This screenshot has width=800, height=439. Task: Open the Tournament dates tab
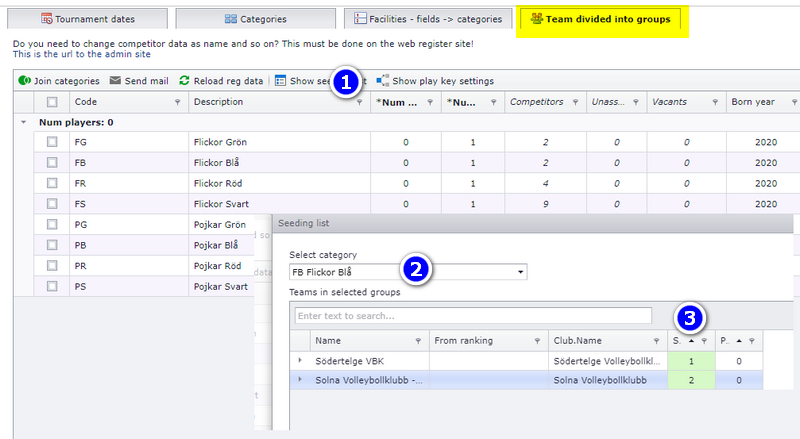87,19
